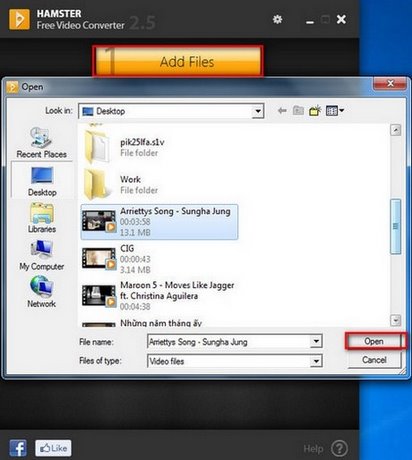This screenshot has height=460, width=412.
Task: Click the Cancel button
Action: pyautogui.click(x=374, y=360)
